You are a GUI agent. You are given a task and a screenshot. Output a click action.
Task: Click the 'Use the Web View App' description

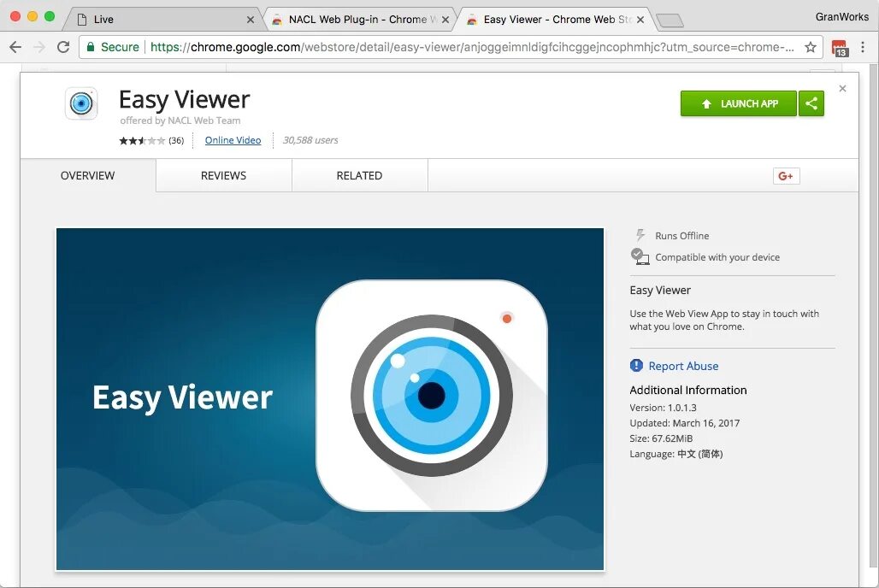(x=724, y=320)
